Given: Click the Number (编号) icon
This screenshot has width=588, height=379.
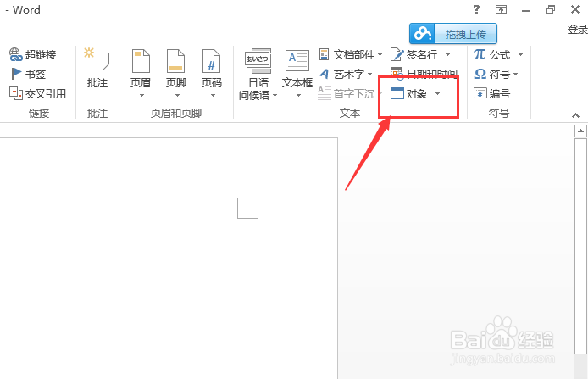Looking at the screenshot, I should click(x=480, y=93).
